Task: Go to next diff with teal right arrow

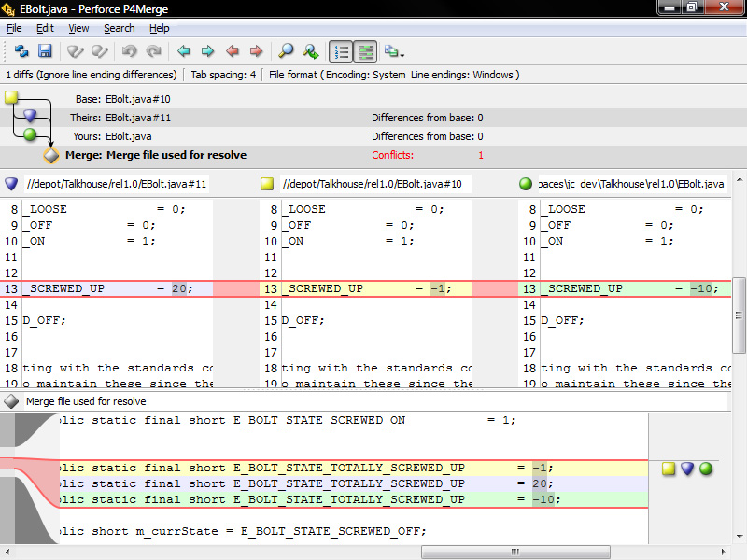Action: [x=207, y=51]
